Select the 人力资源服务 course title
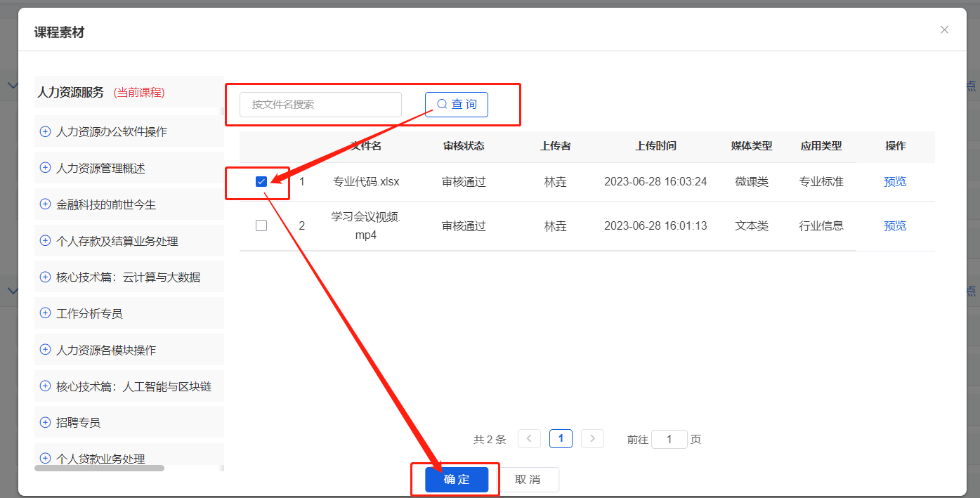 coord(71,91)
